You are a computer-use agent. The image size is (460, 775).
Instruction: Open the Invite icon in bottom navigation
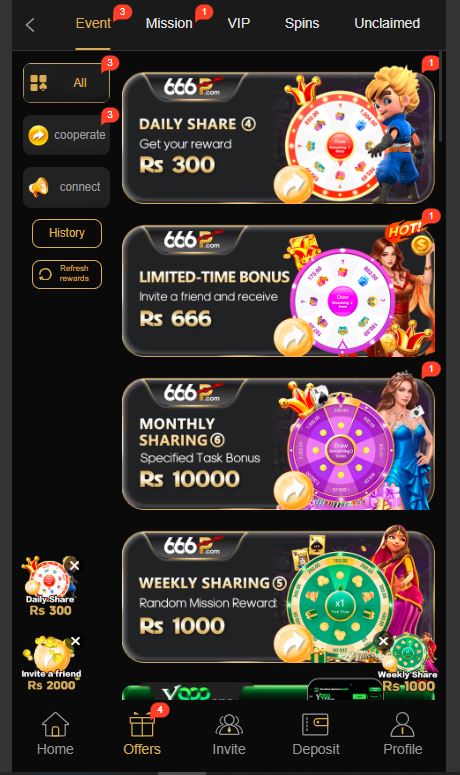tap(229, 725)
